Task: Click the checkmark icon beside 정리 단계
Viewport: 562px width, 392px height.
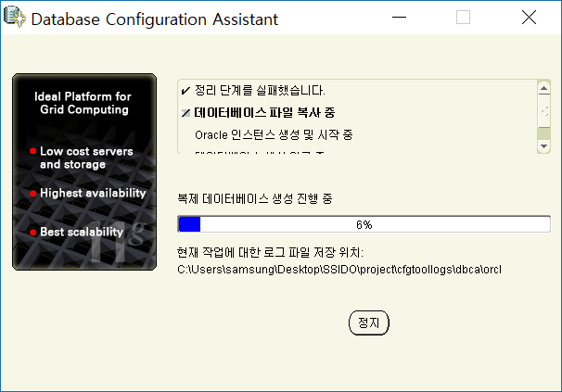Action: point(185,91)
